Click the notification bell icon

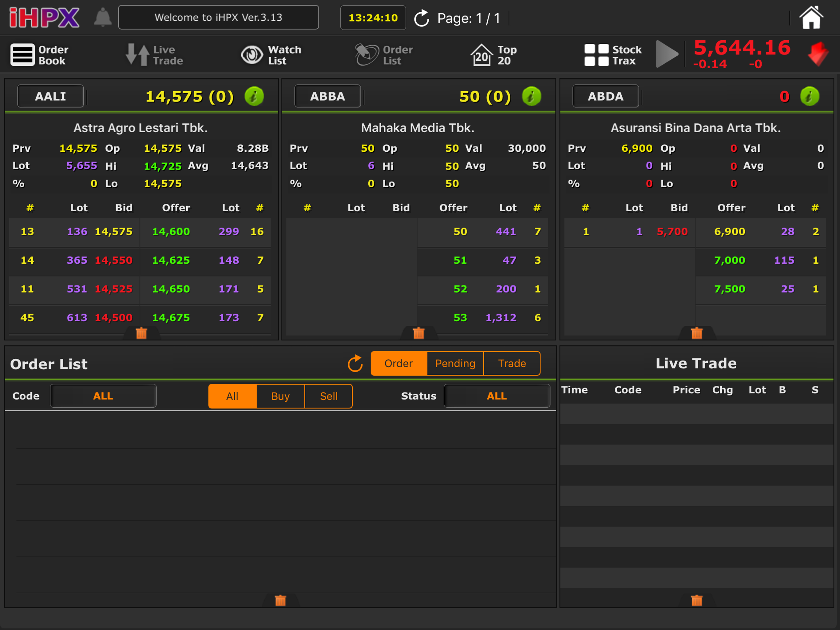tap(102, 18)
